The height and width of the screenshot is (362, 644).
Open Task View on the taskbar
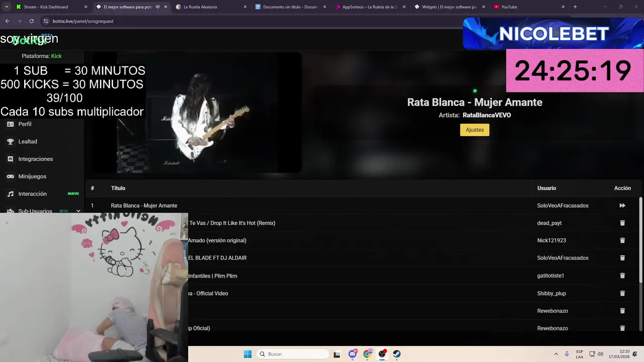coord(337,354)
